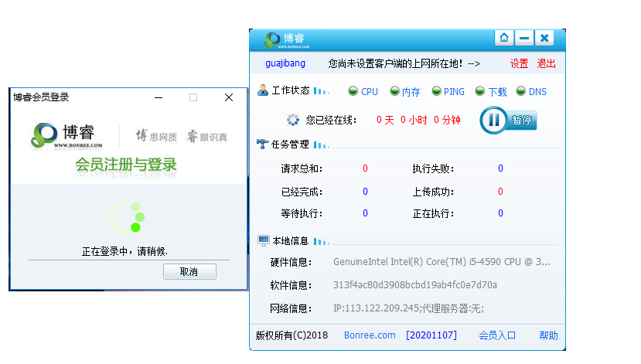Click the 正在登录中，请稍候 status text

[124, 251]
